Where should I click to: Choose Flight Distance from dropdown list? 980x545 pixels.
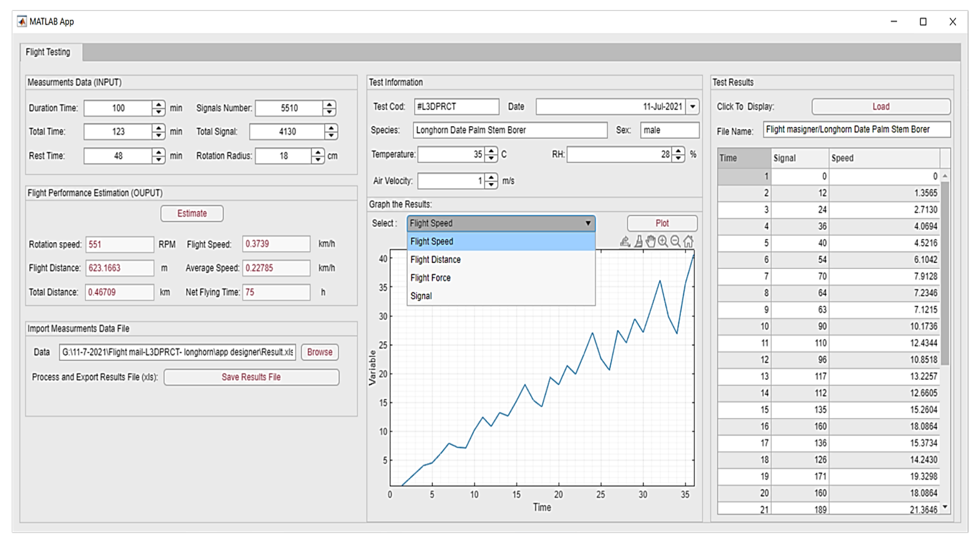435,260
